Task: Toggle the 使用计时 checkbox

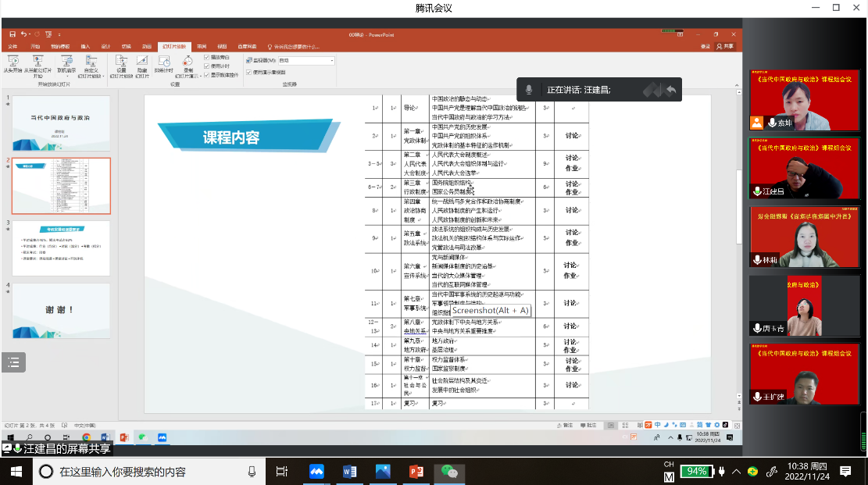Action: [206, 66]
